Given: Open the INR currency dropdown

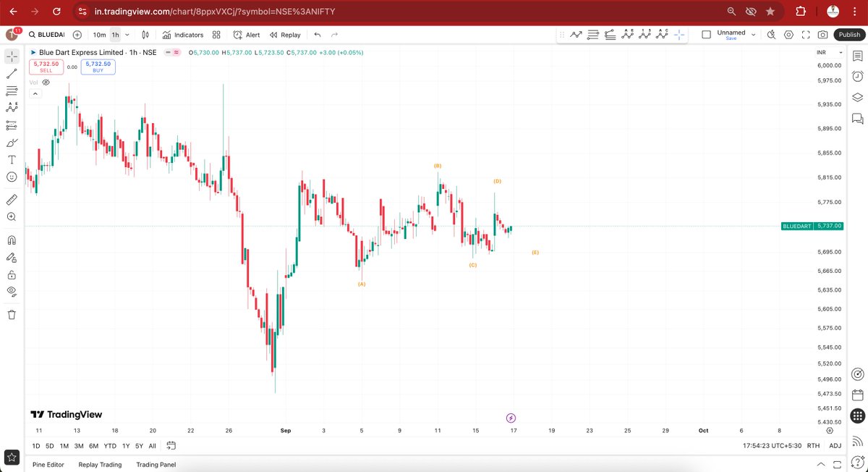Looking at the screenshot, I should pos(829,52).
